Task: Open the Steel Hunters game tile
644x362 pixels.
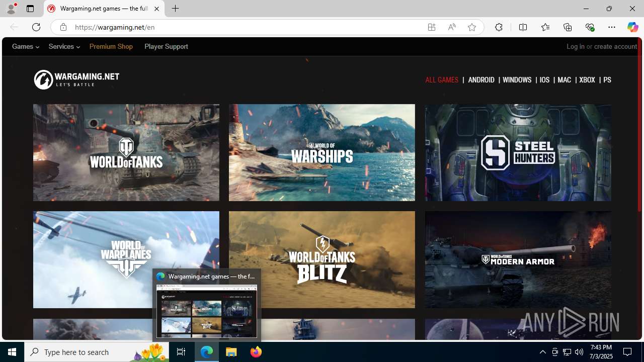Action: tap(518, 152)
